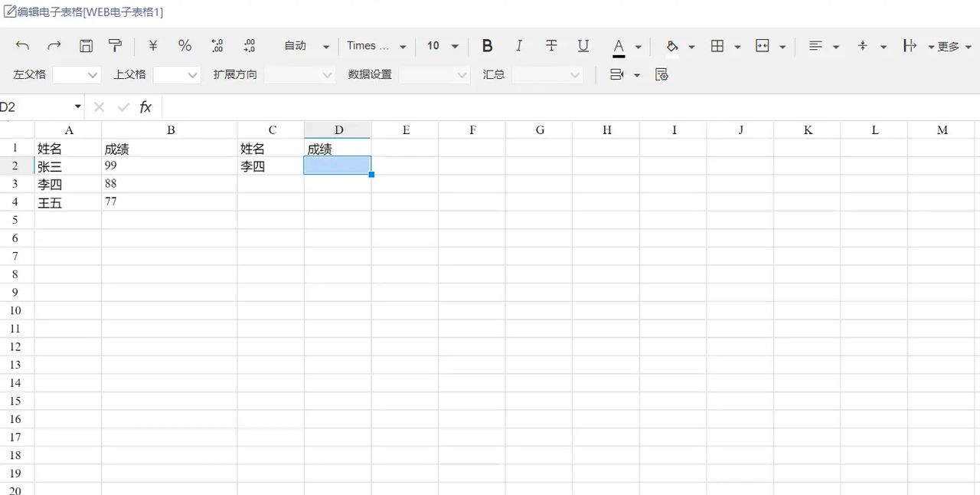Select column M header
Image resolution: width=980 pixels, height=495 pixels.
click(x=942, y=129)
